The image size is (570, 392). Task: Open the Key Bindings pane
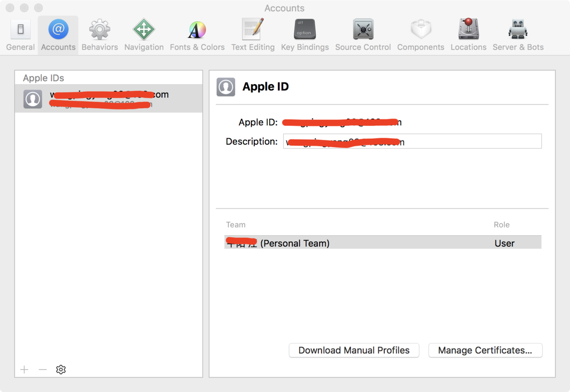pos(305,35)
